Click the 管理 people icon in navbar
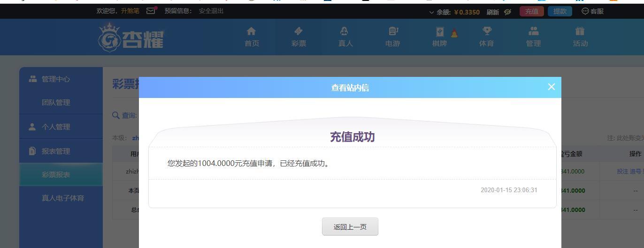The height and width of the screenshot is (248, 644). (x=533, y=31)
